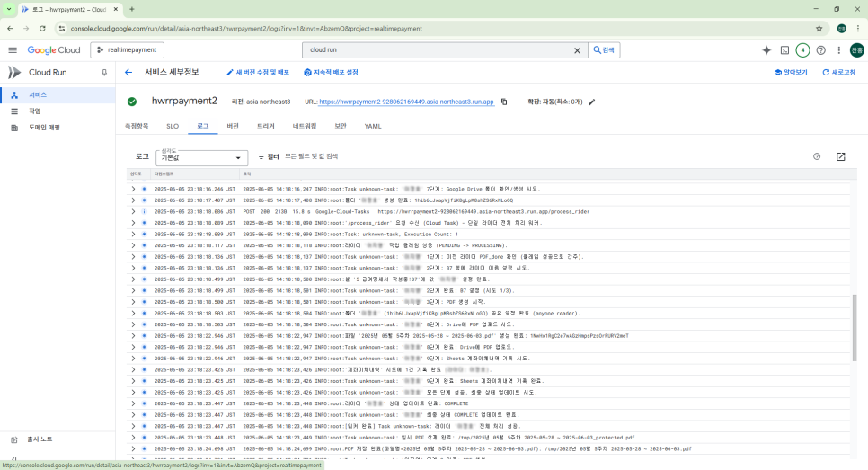The image size is (868, 470).
Task: Switch to the 보안 tab
Action: (341, 126)
